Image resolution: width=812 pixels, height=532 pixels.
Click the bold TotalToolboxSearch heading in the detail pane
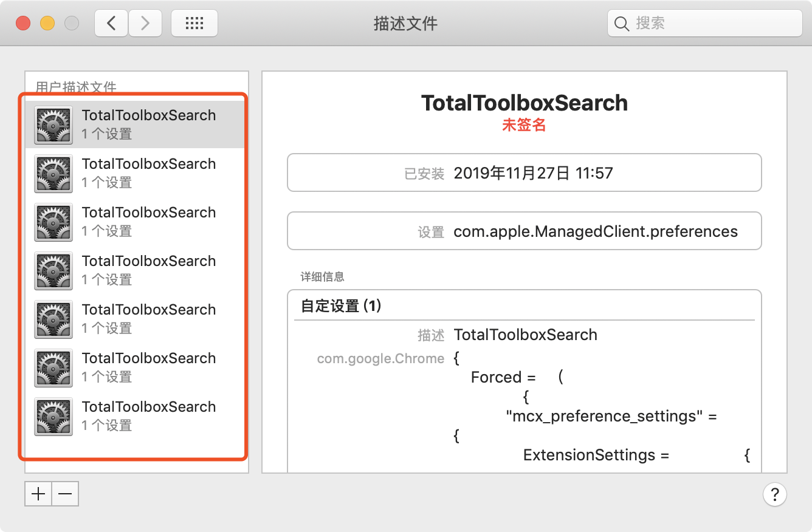pos(525,103)
